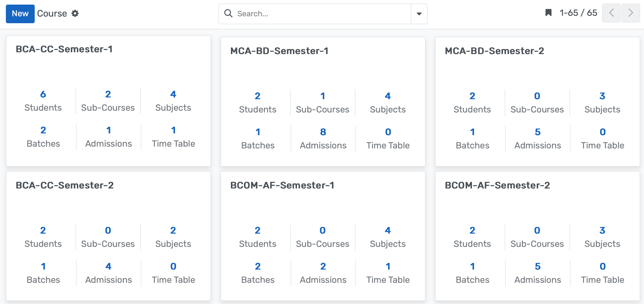View Batches of BCA-CC-Semester-2
644x304 pixels.
point(43,273)
